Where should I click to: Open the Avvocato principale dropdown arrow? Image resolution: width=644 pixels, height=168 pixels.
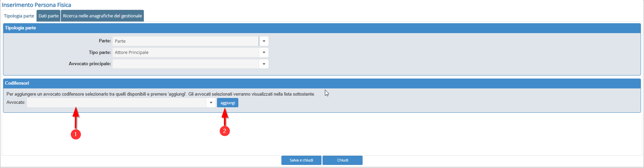pos(264,64)
